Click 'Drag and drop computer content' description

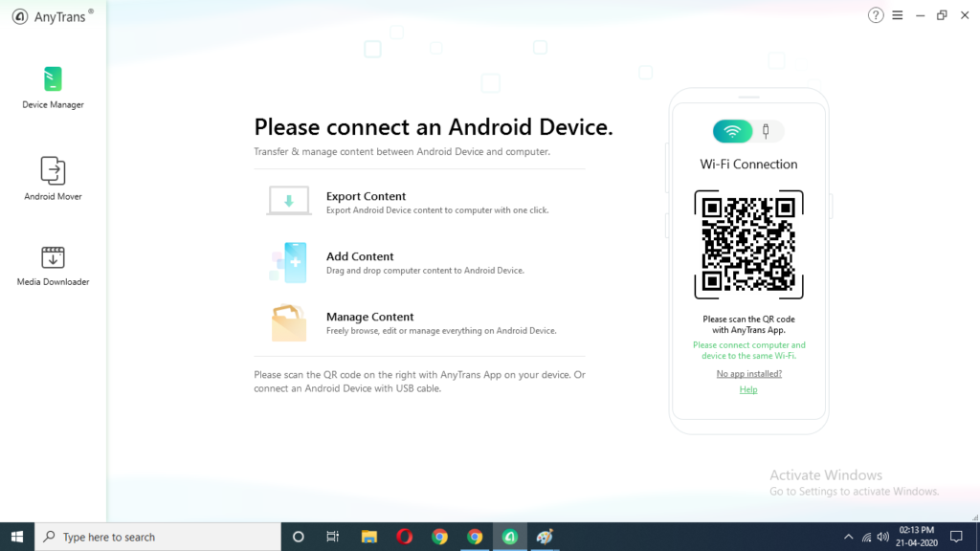[x=425, y=271]
